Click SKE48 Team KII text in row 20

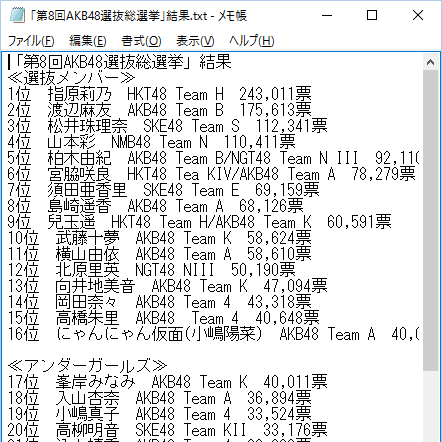191,430
